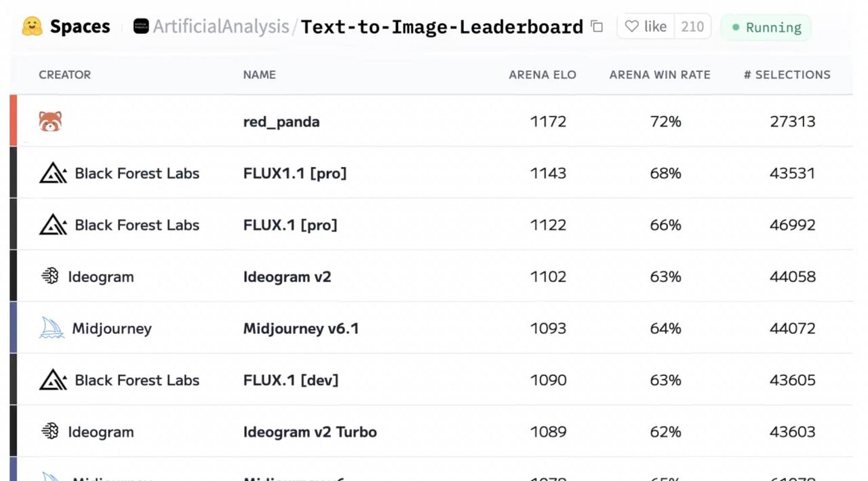The width and height of the screenshot is (868, 481).
Task: Click the Black Forest Labs logo beside FLUX.1 [dev]
Action: (53, 380)
